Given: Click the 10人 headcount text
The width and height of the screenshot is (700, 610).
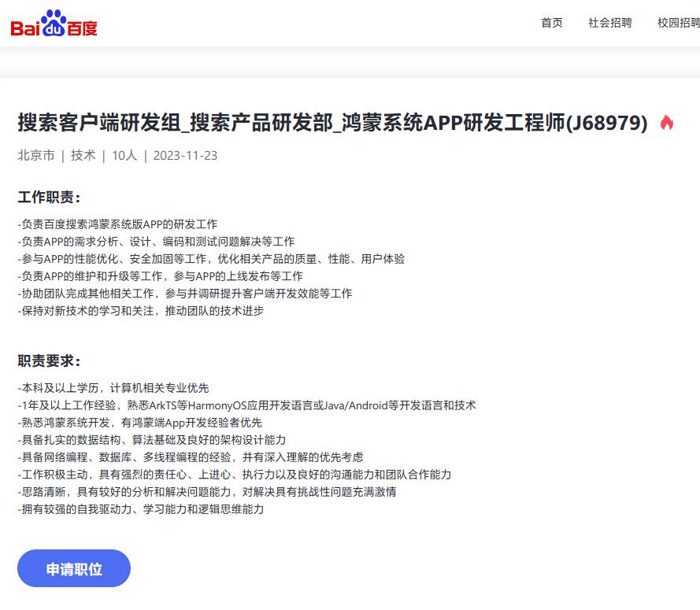Looking at the screenshot, I should [124, 155].
